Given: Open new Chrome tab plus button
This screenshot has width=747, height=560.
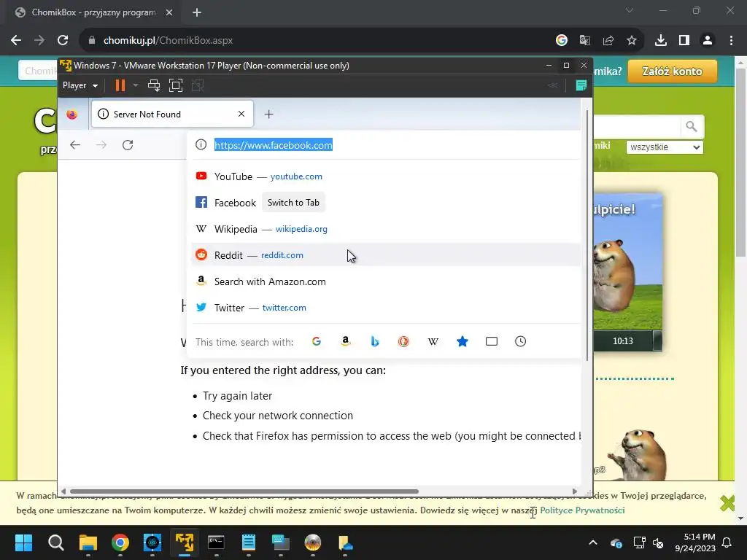Looking at the screenshot, I should (x=197, y=12).
